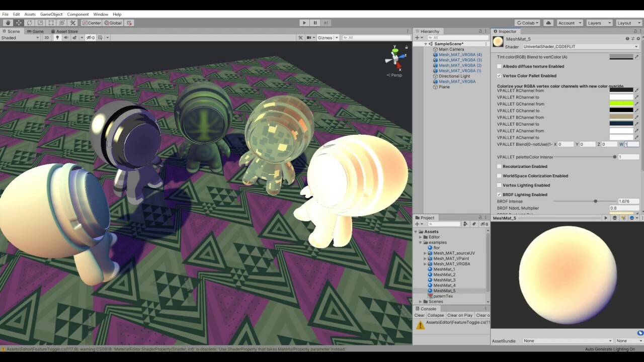Play the material preview animation

tap(606, 218)
